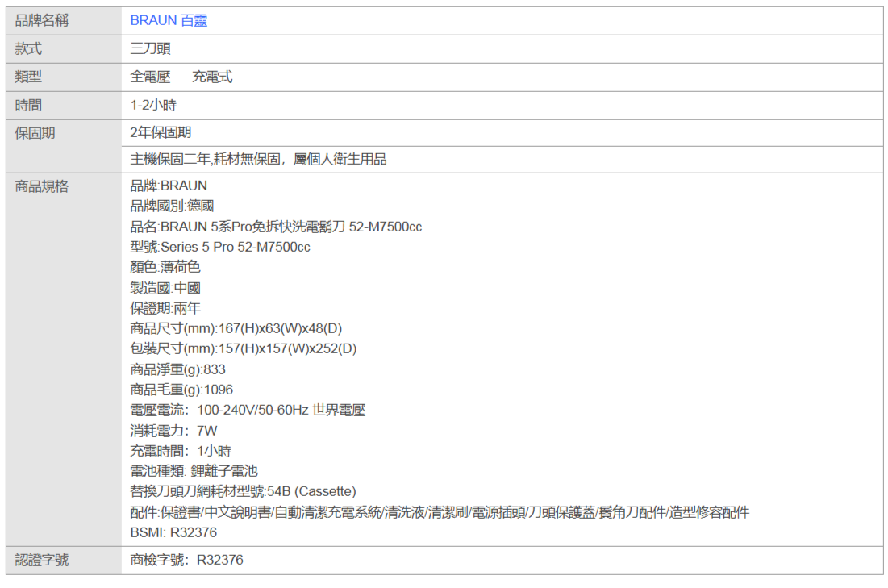Click the 充電式 type value
888x588 pixels.
click(x=212, y=77)
